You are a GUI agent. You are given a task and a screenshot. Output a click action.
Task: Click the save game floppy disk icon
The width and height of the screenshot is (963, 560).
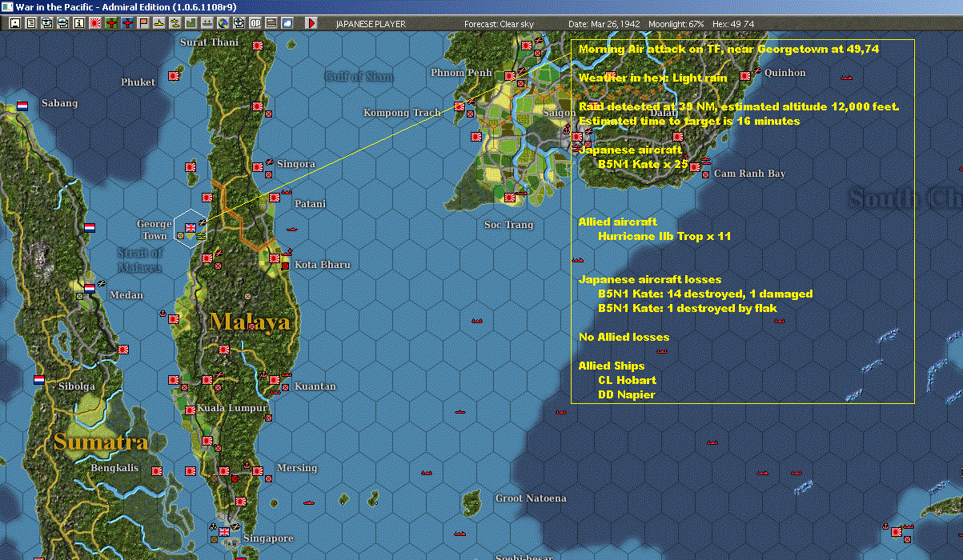click(x=14, y=23)
